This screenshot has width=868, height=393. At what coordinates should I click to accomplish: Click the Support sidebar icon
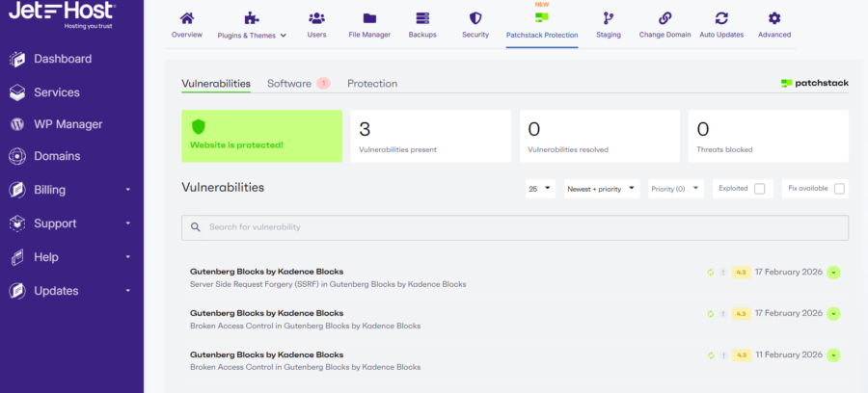pos(17,223)
